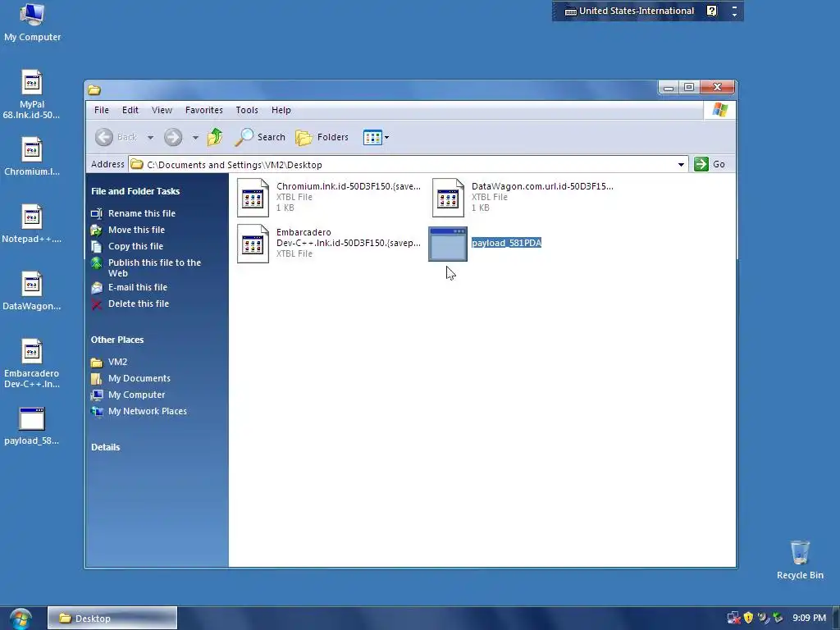The height and width of the screenshot is (630, 840).
Task: Click Desktop taskbar button
Action: click(x=112, y=619)
